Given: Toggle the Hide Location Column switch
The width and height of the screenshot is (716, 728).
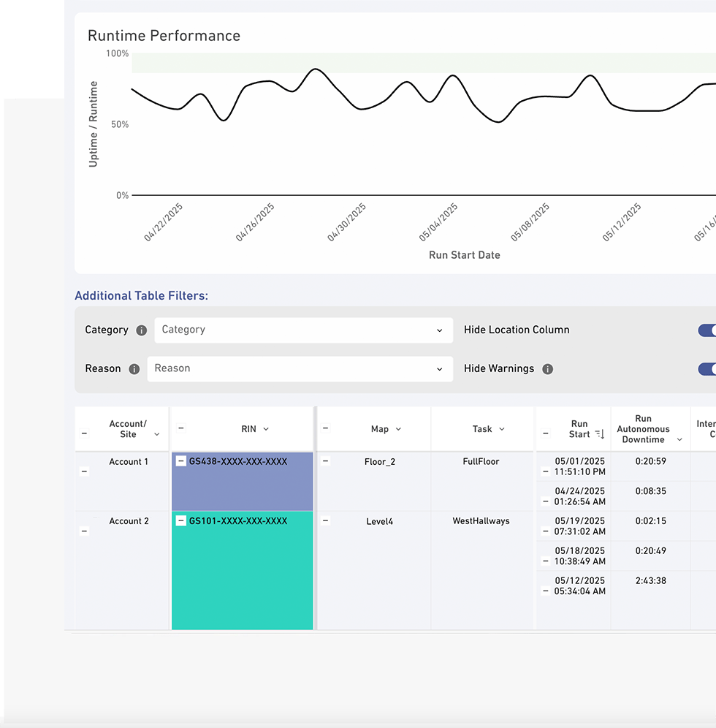Looking at the screenshot, I should (707, 330).
